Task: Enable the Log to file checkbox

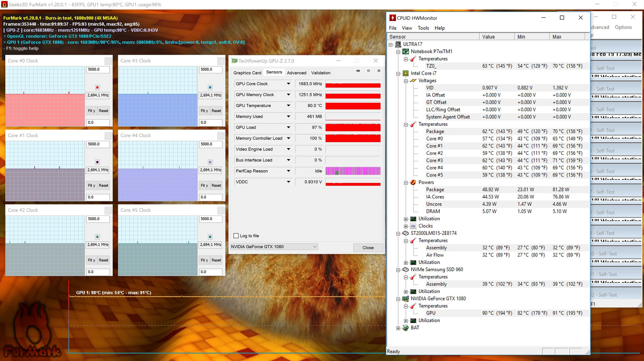Action: coord(236,236)
